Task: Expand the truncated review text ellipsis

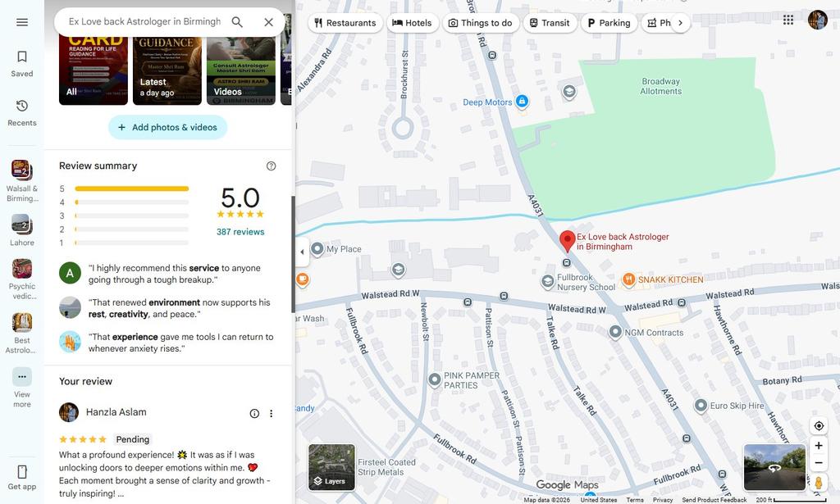Action: click(x=121, y=494)
